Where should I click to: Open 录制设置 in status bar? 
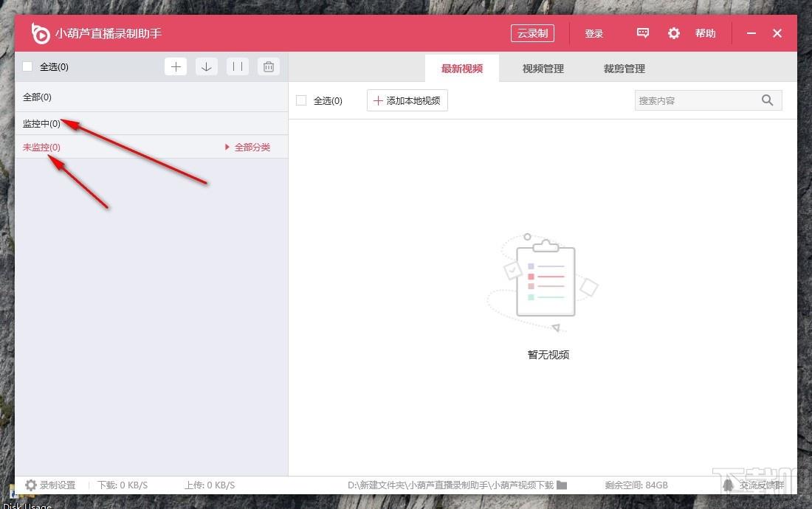point(58,485)
